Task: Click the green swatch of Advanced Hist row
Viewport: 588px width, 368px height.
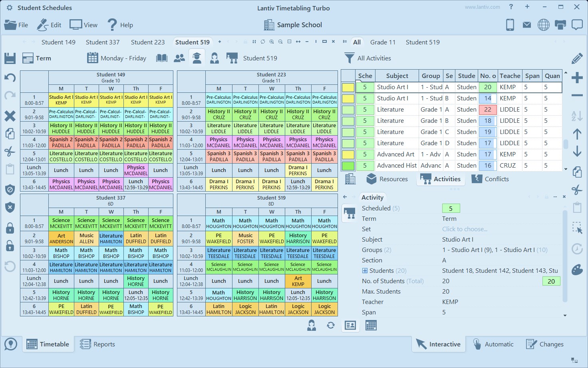Action: (x=348, y=166)
